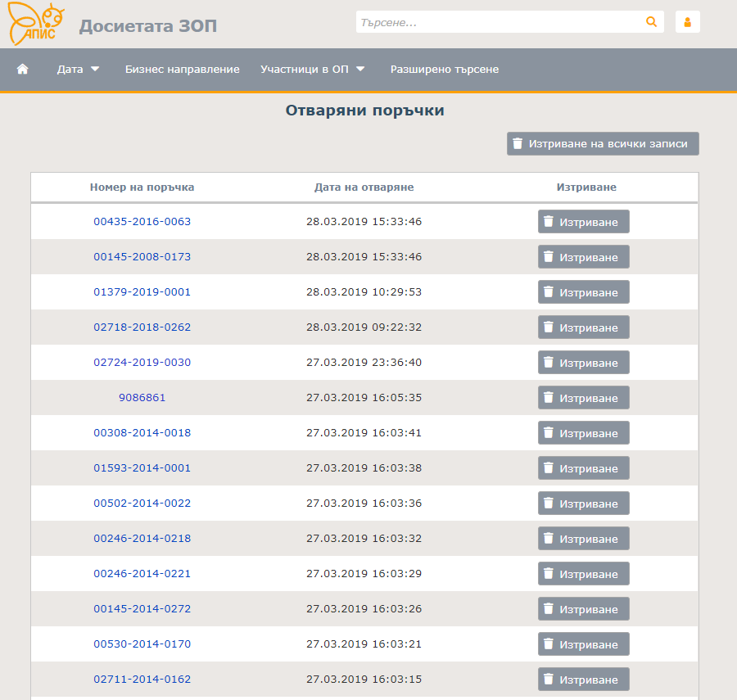Click the Досиетата ЗОП site title

tap(148, 26)
